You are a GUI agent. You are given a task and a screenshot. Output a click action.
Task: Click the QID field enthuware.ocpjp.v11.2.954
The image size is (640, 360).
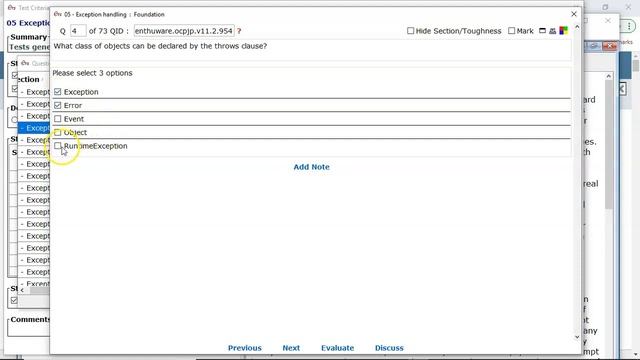coord(184,31)
